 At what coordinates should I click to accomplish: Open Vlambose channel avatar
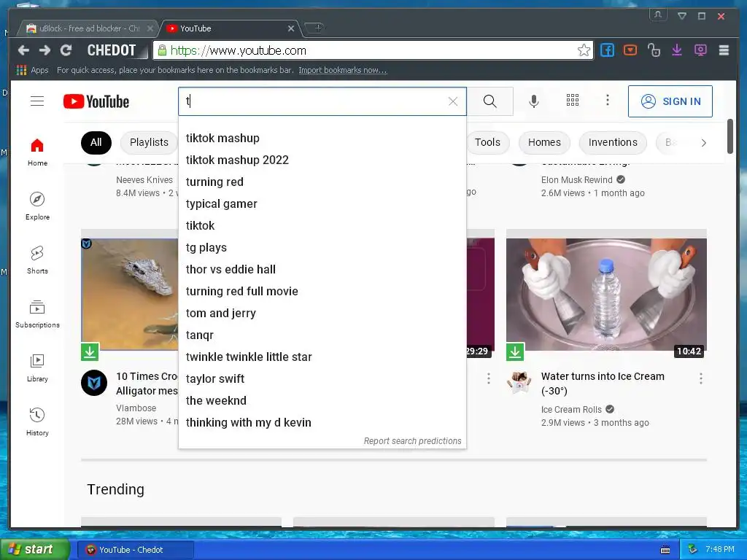point(94,383)
